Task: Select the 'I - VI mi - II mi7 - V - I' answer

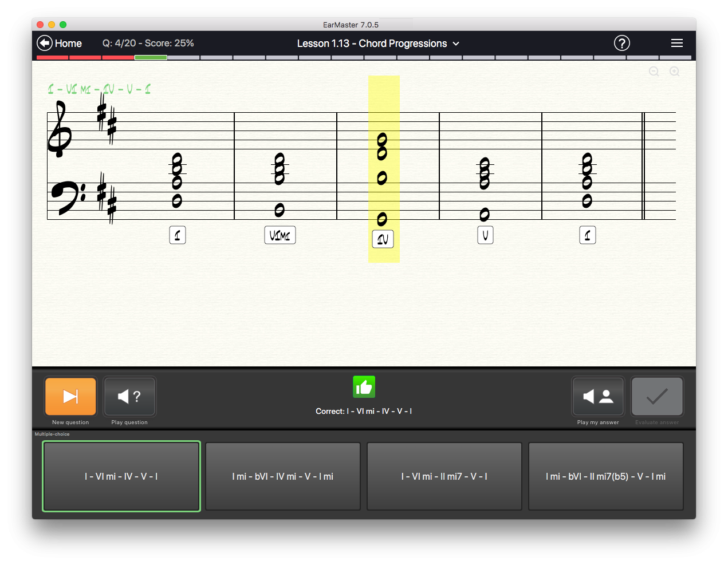Action: [444, 476]
